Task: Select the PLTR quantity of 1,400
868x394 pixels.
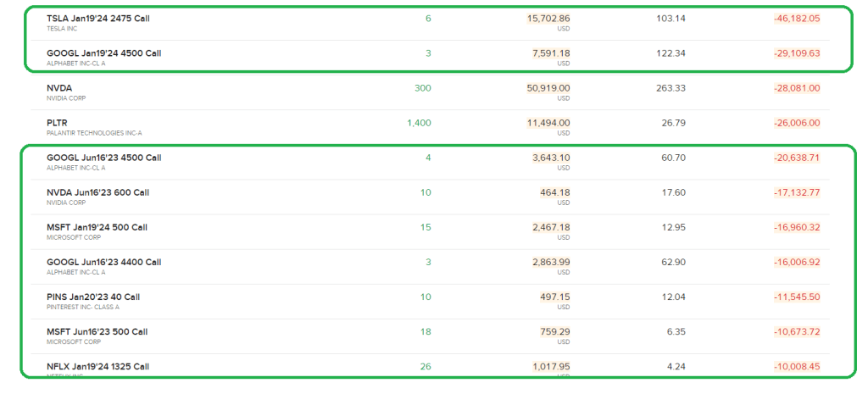Action: click(419, 123)
